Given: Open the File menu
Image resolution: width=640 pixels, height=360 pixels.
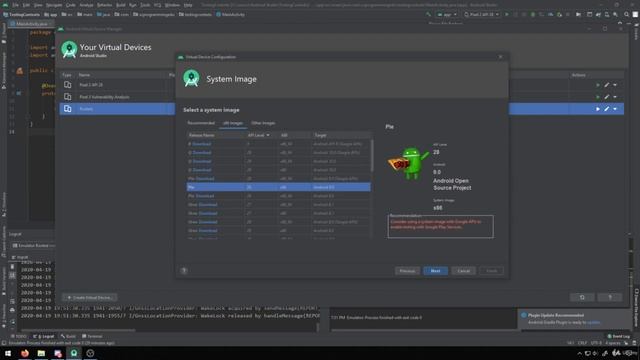Looking at the screenshot, I should 16,5.
